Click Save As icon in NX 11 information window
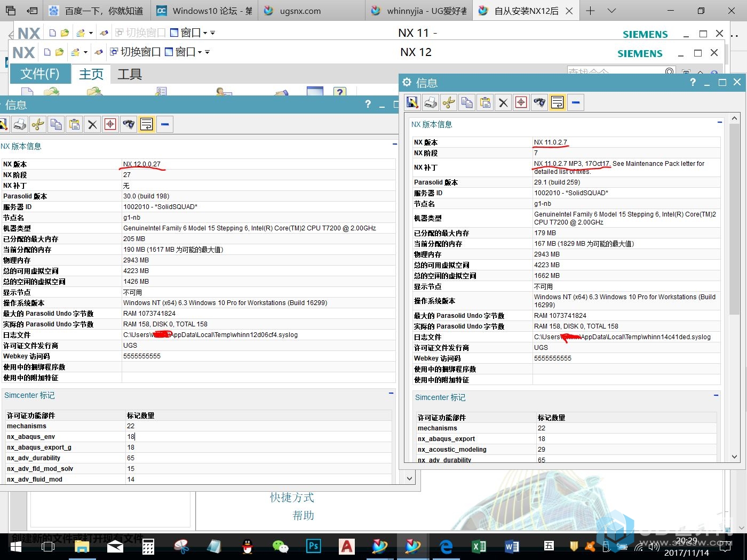This screenshot has width=747, height=560. pyautogui.click(x=412, y=102)
